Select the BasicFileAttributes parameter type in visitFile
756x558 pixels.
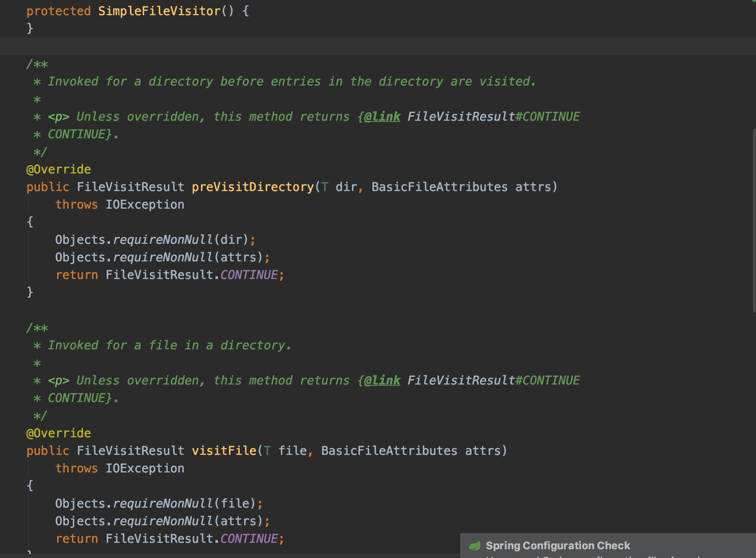tap(389, 450)
